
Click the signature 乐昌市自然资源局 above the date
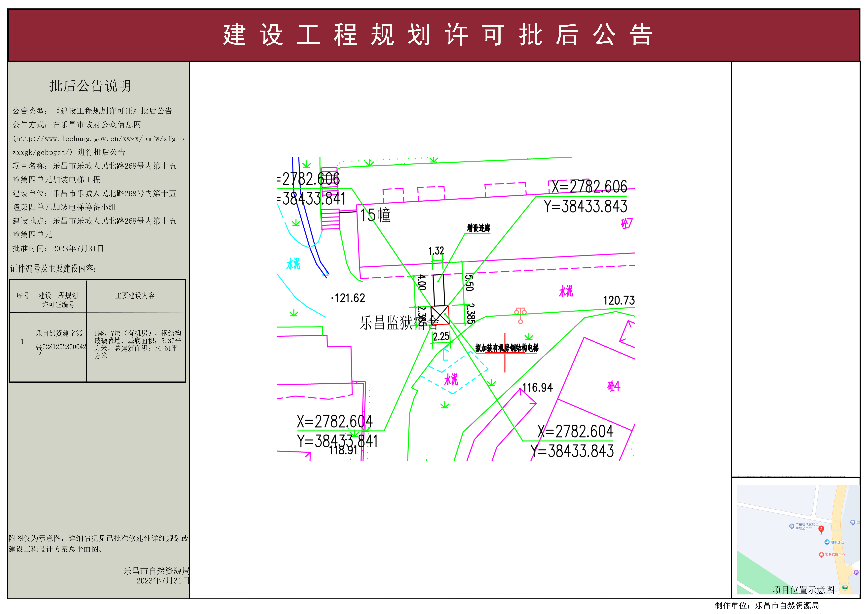(157, 571)
